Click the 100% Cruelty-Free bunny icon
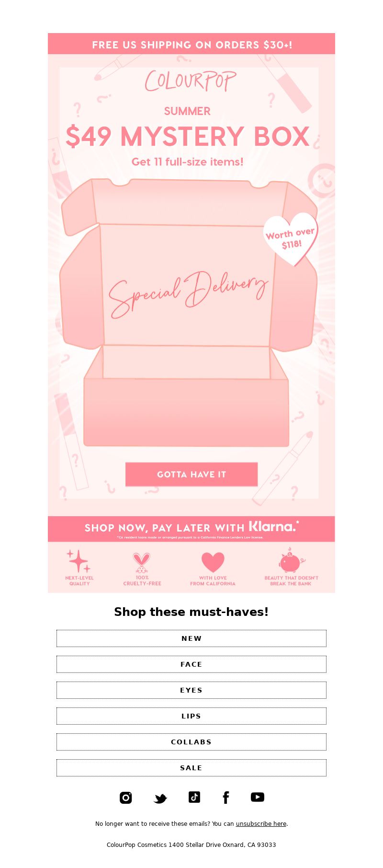The image size is (383, 868). (x=142, y=563)
